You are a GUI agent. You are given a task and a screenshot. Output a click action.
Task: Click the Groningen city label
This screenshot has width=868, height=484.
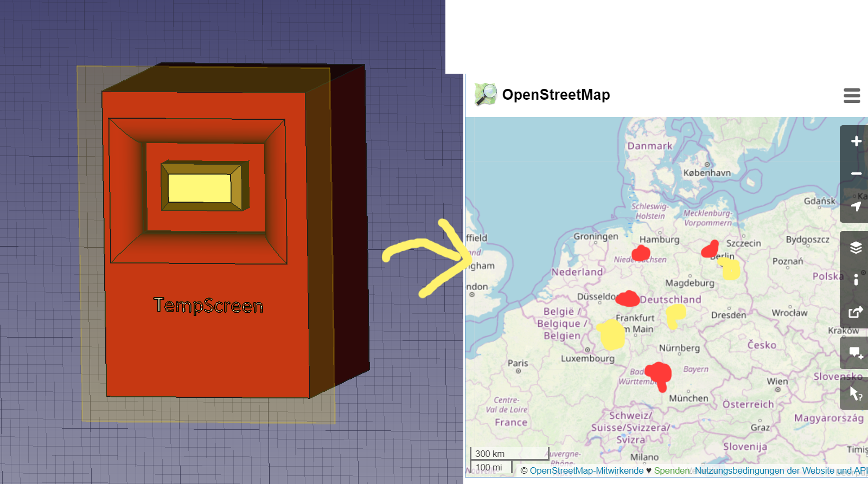click(596, 236)
